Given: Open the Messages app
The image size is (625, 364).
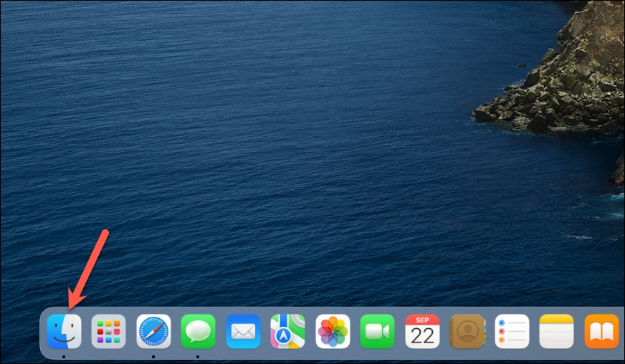Looking at the screenshot, I should pyautogui.click(x=198, y=331).
